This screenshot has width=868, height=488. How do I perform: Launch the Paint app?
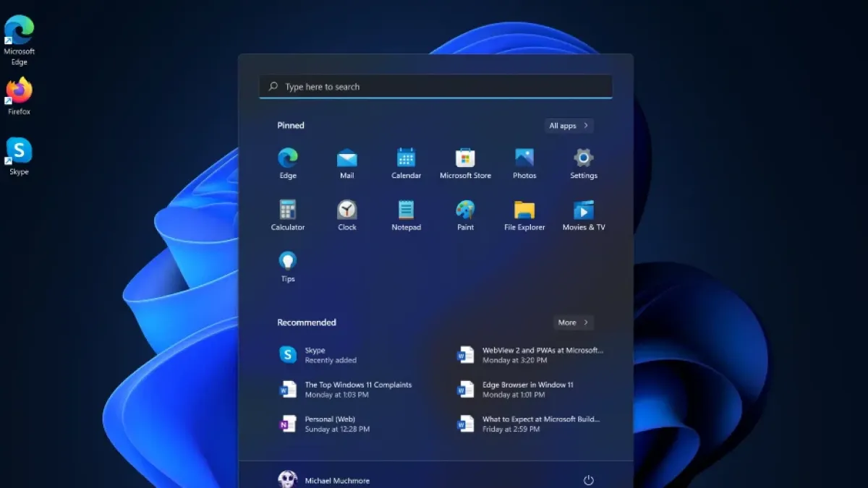click(x=465, y=215)
